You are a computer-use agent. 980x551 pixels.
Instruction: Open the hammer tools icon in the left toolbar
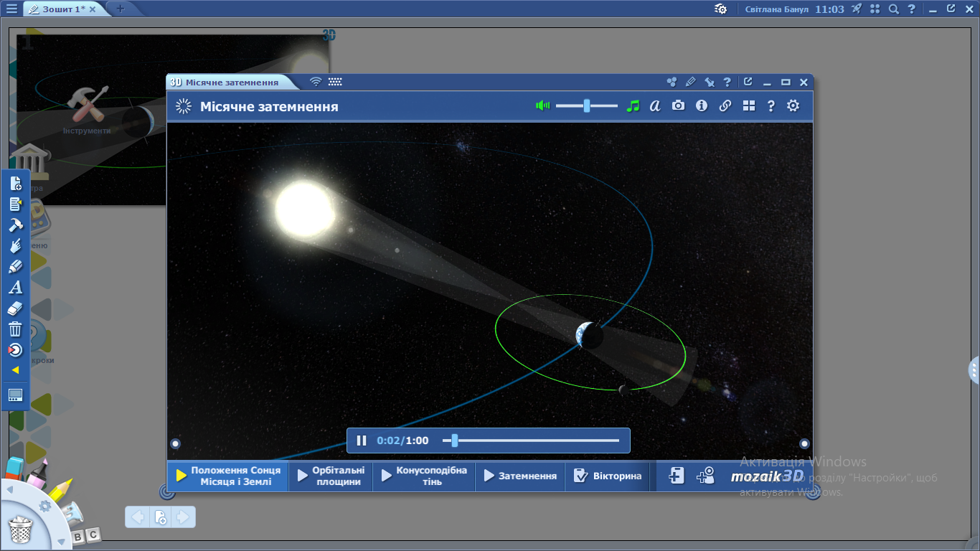(16, 225)
